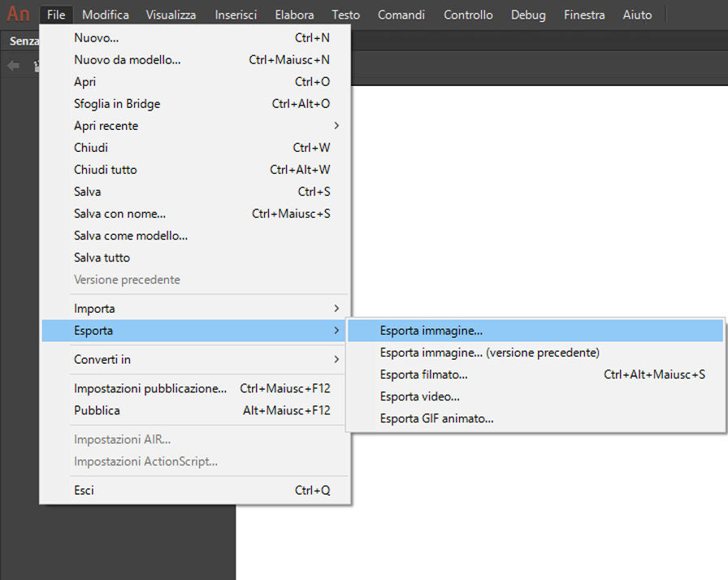Open the Finestra menu
Viewport: 728px width, 580px height.
click(x=584, y=14)
